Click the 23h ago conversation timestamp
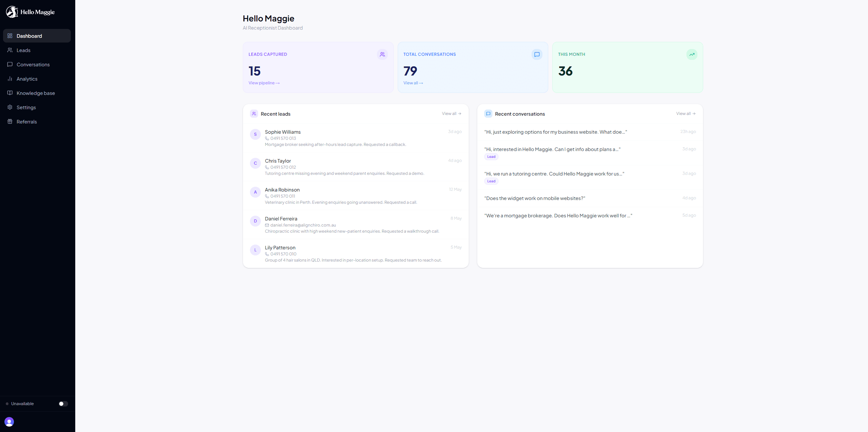868x432 pixels. pyautogui.click(x=688, y=132)
